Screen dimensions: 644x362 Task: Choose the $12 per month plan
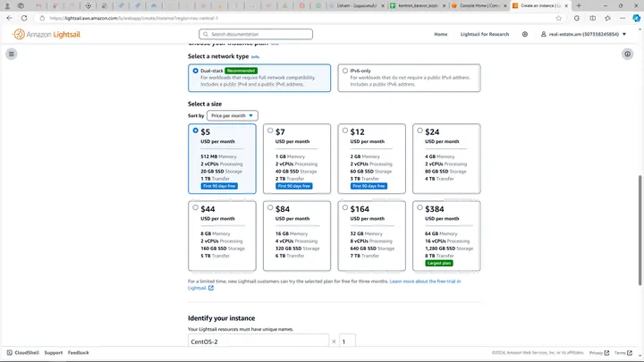point(344,131)
